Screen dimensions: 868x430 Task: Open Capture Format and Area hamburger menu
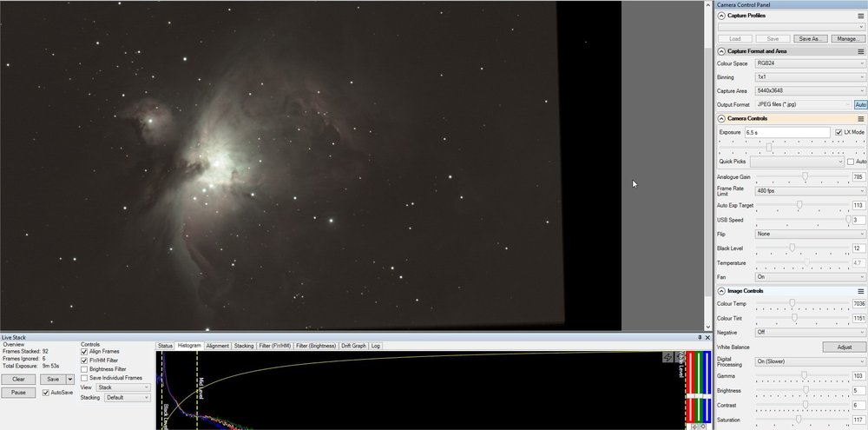861,51
